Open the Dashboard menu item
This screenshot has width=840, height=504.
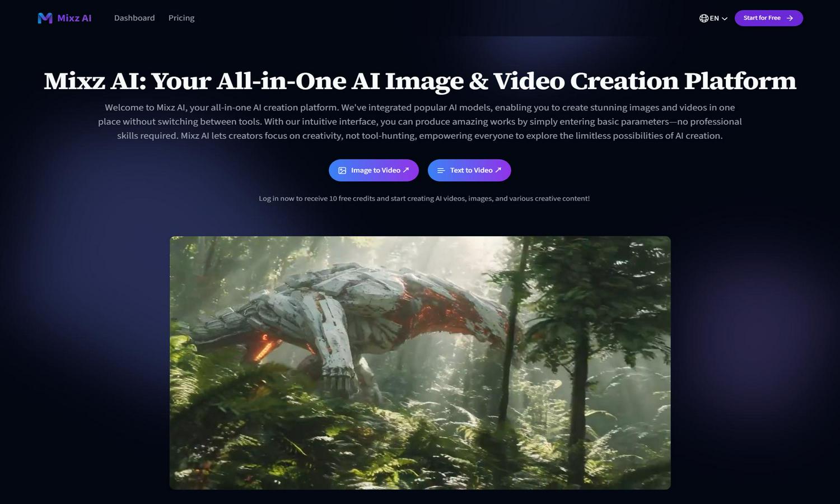[x=134, y=18]
